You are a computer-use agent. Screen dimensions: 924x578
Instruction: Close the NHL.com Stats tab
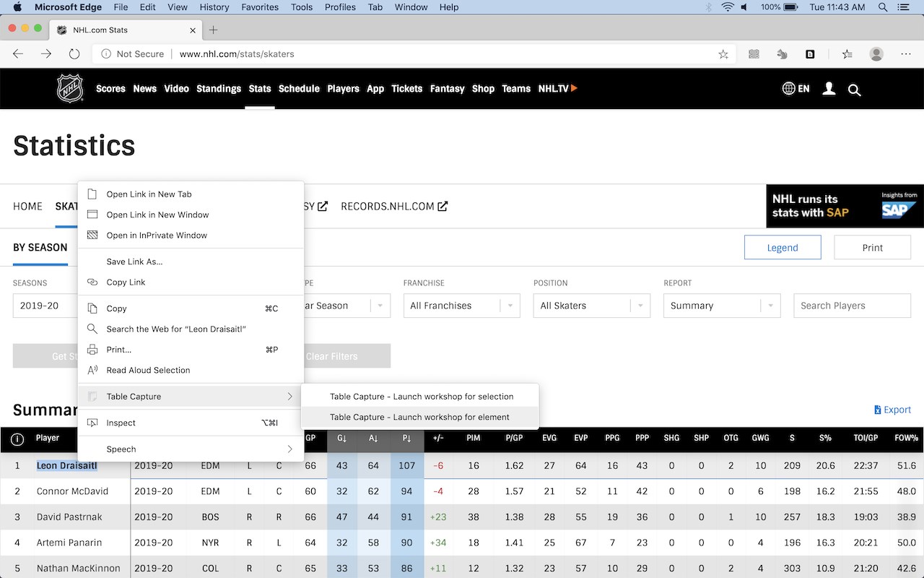click(193, 30)
